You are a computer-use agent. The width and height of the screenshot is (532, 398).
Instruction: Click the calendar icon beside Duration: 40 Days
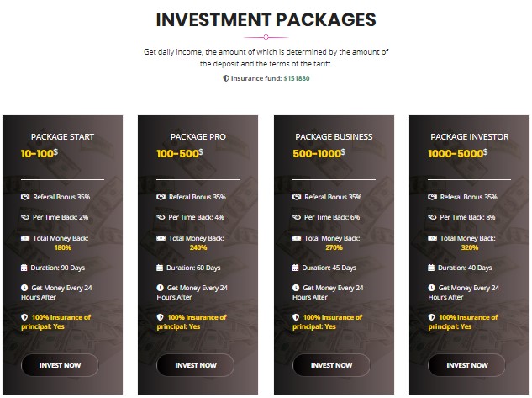point(431,268)
